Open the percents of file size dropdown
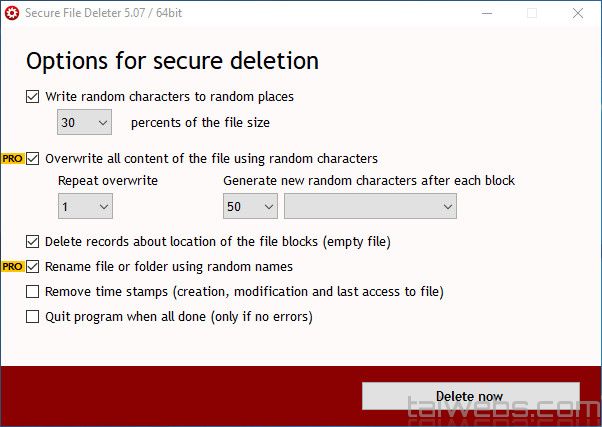Viewport: 602px width, 427px height. pyautogui.click(x=85, y=123)
